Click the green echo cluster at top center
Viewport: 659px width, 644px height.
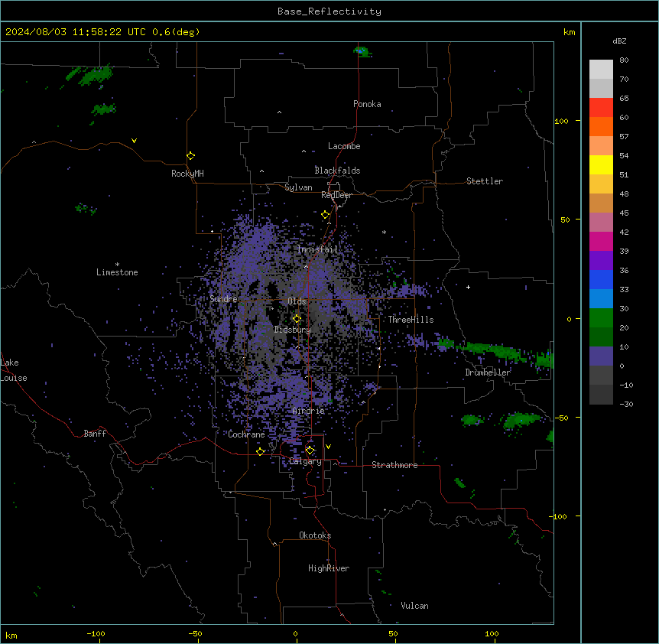coord(361,51)
